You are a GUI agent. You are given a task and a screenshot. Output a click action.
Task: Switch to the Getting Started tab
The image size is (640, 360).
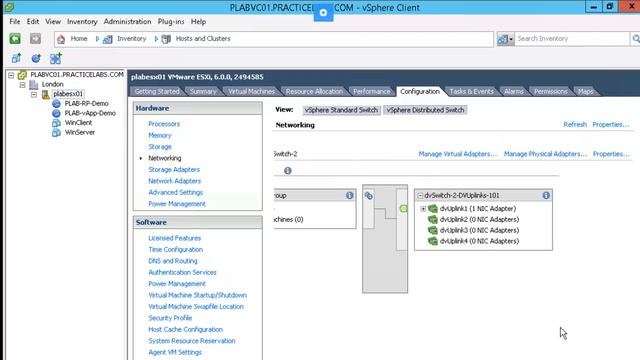pyautogui.click(x=157, y=91)
